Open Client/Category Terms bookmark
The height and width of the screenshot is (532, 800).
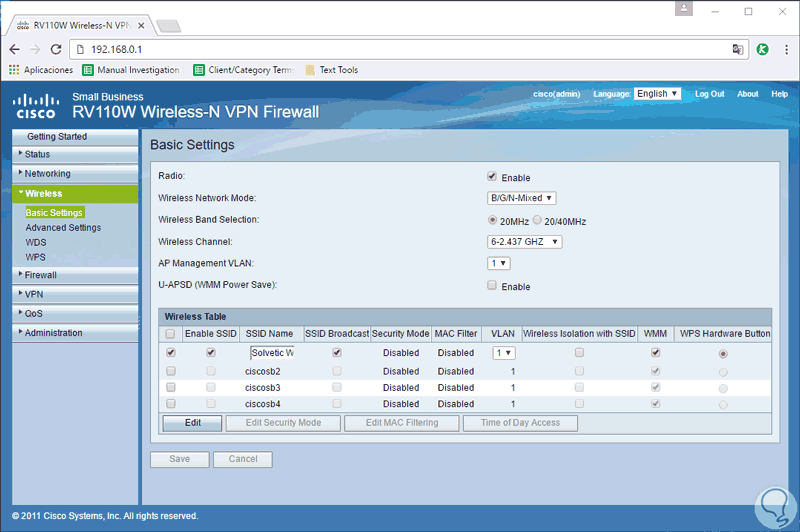244,70
